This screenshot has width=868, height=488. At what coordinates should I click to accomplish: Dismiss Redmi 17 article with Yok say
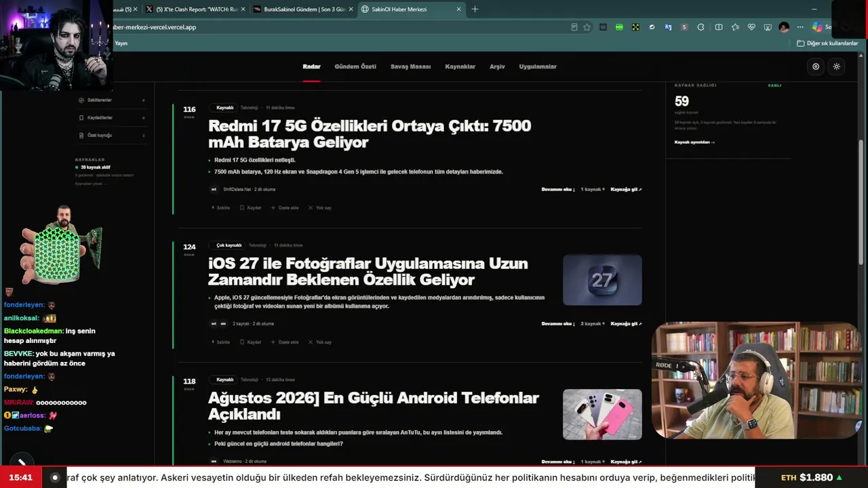click(x=320, y=208)
